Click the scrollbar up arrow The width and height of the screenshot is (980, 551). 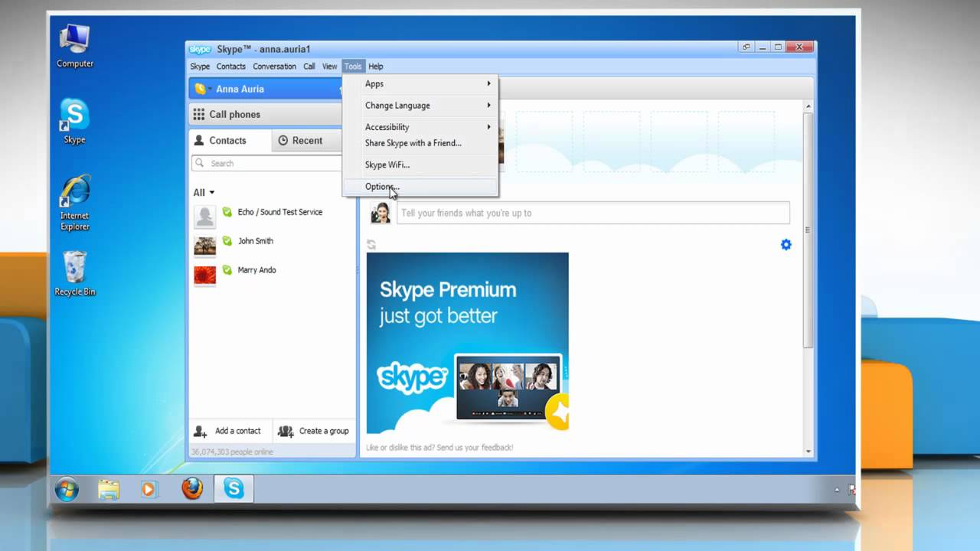click(808, 105)
